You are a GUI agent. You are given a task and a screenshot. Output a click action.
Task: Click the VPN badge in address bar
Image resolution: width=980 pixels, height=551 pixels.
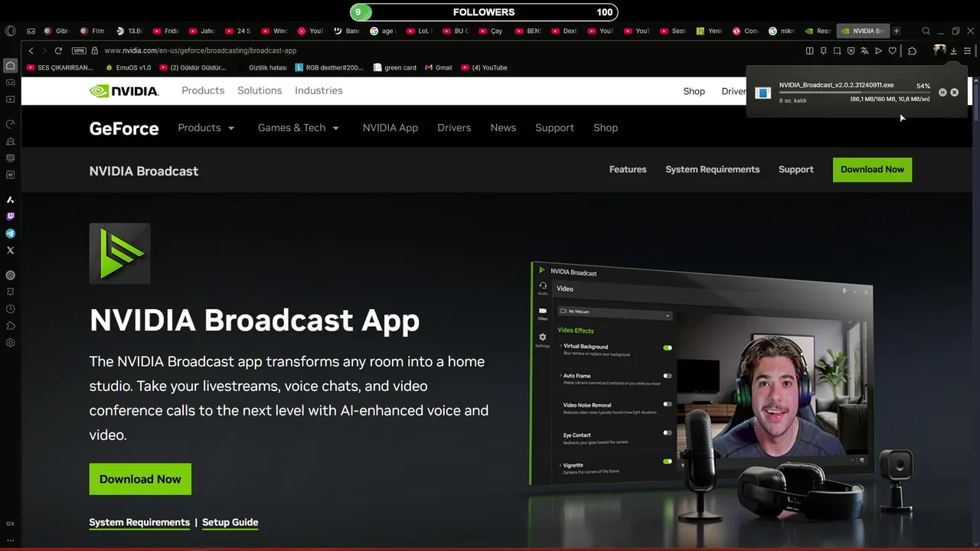pyautogui.click(x=79, y=51)
